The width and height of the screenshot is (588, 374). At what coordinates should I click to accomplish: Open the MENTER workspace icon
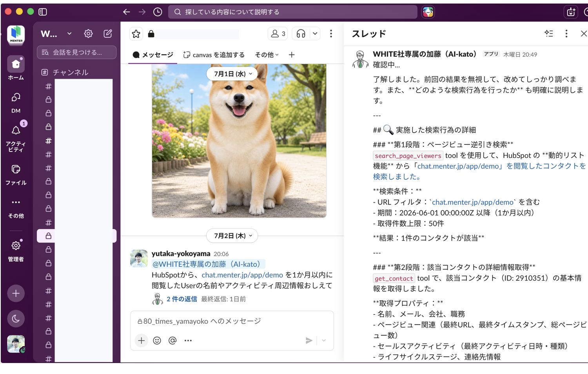tap(16, 35)
